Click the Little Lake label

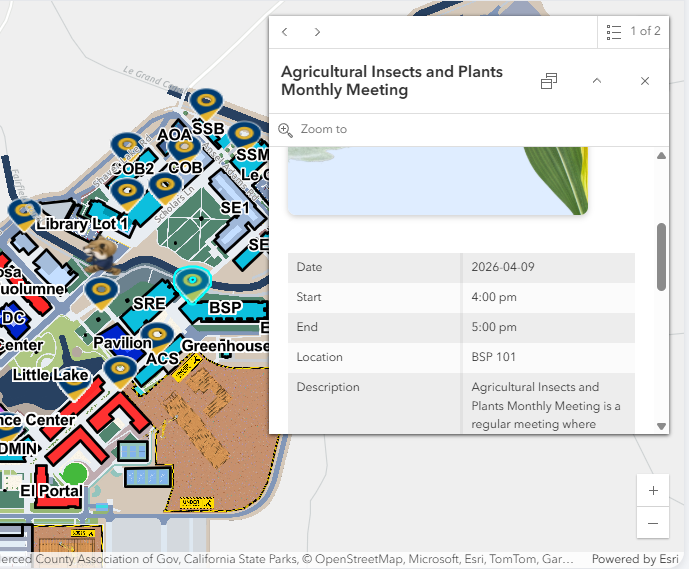51,375
